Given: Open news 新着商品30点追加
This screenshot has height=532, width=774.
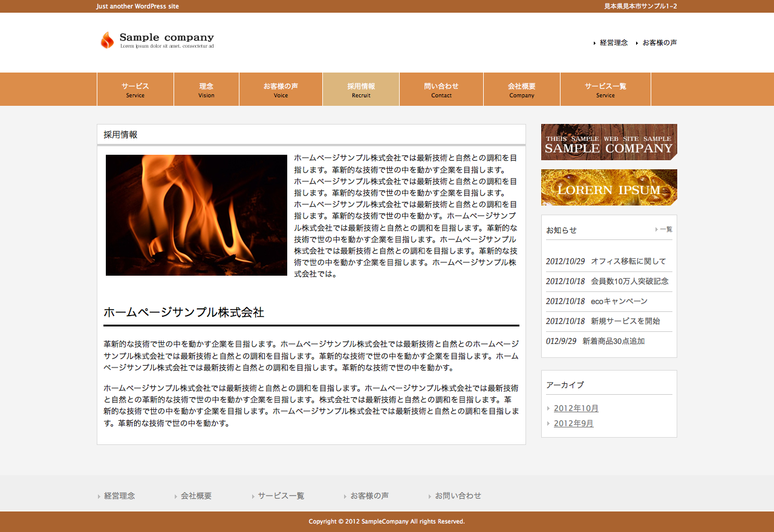Looking at the screenshot, I should click(613, 341).
